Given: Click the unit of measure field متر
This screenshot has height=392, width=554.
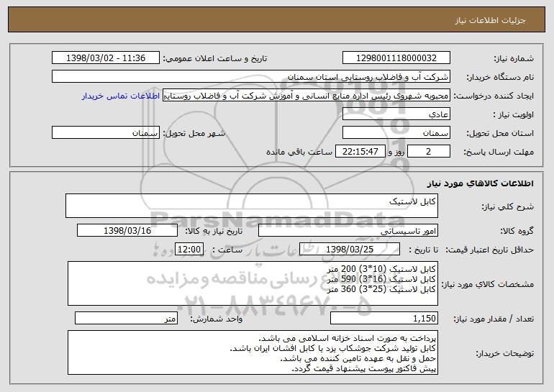Looking at the screenshot, I should [126, 318].
